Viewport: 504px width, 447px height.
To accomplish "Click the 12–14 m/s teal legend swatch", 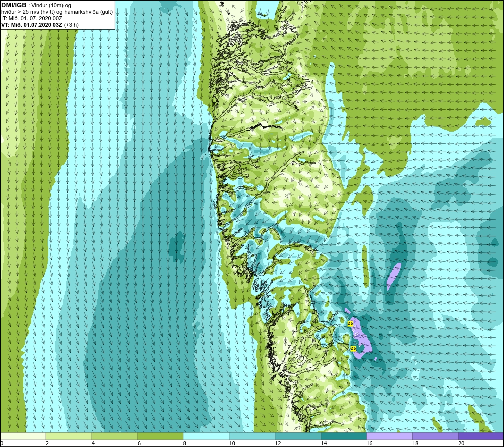I will pos(298,436).
